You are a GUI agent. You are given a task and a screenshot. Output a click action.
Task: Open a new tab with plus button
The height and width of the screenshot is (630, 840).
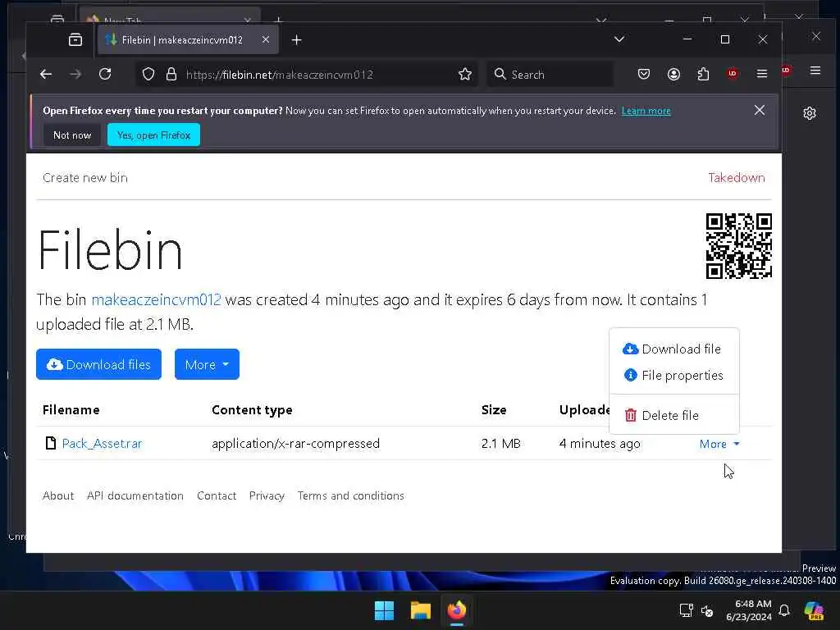[x=296, y=40]
